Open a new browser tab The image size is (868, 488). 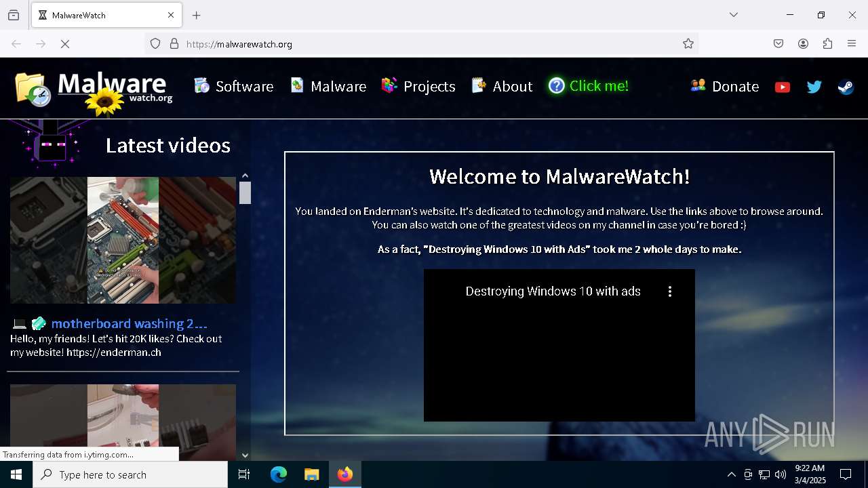click(x=197, y=16)
